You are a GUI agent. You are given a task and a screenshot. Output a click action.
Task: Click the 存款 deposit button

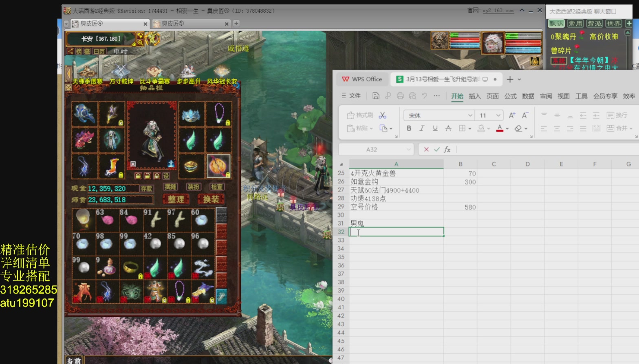[x=146, y=189]
